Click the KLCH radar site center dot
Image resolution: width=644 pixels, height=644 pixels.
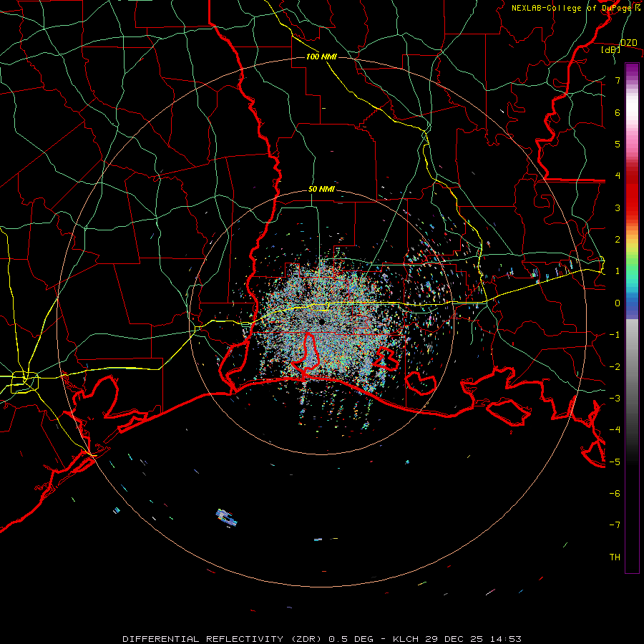pos(321,321)
